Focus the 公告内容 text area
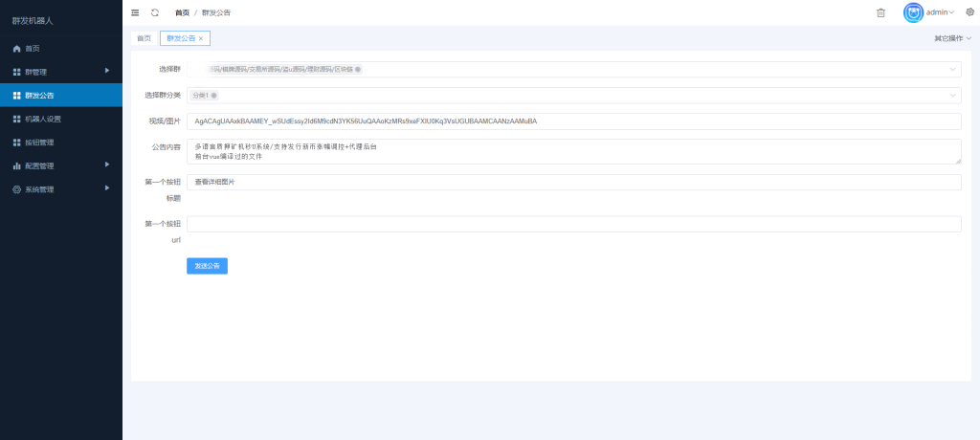980x440 pixels. [x=574, y=151]
